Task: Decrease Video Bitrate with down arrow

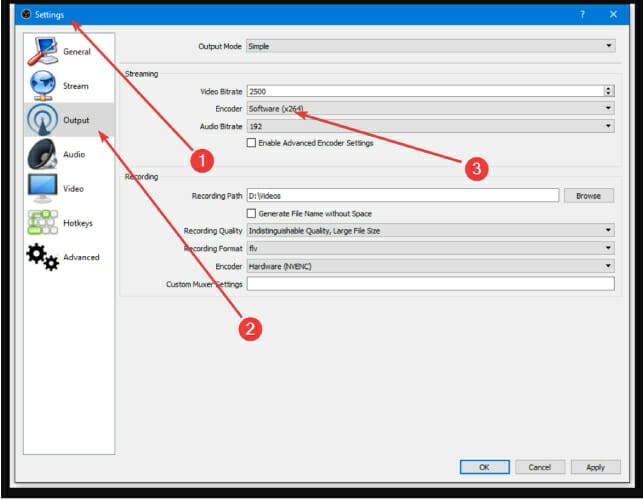Action: pyautogui.click(x=609, y=94)
